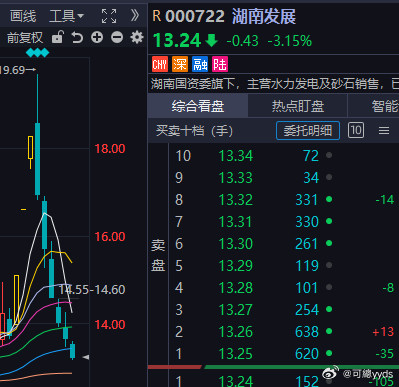The width and height of the screenshot is (399, 387).
Task: Select stock code 000722
Action: 195,16
